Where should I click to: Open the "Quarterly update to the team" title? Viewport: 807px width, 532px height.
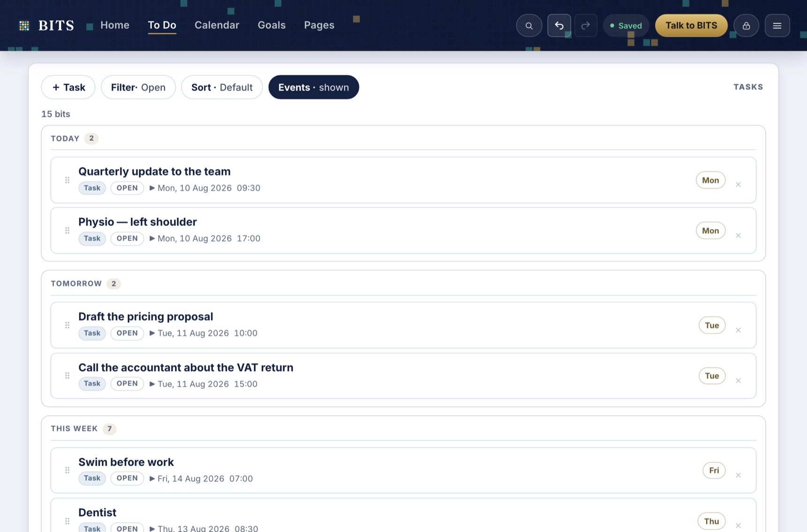coord(154,171)
